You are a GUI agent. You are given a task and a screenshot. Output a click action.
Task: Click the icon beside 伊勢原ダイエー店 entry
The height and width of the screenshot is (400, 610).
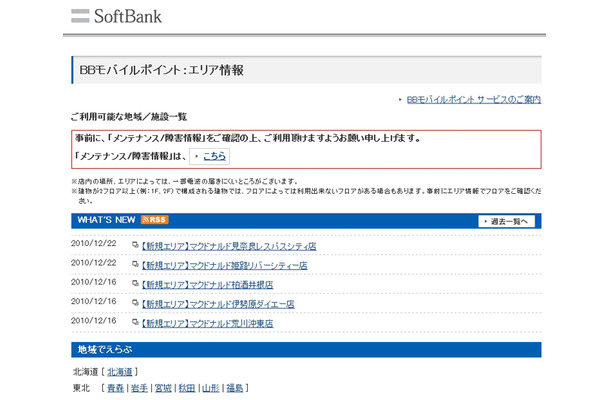point(135,302)
